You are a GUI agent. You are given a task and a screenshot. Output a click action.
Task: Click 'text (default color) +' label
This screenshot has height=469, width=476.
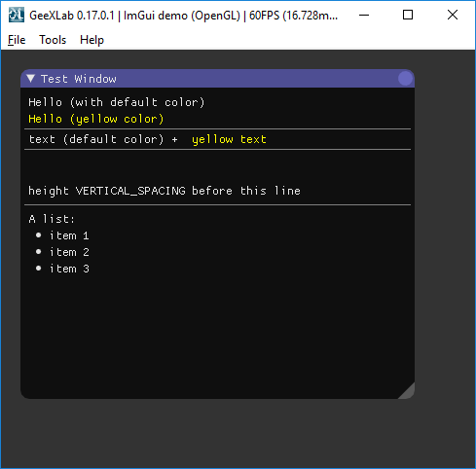(x=103, y=139)
